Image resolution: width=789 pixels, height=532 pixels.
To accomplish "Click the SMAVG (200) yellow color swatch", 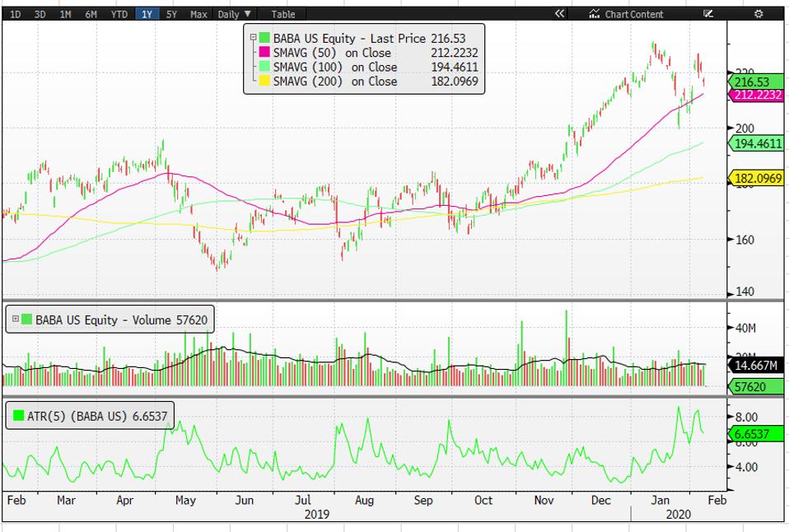I will tap(264, 82).
